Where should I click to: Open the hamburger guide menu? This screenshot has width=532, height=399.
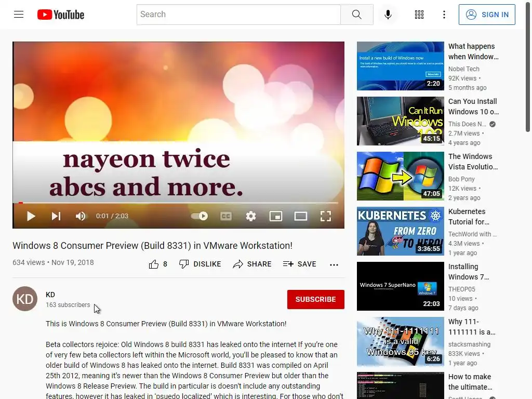tap(19, 15)
